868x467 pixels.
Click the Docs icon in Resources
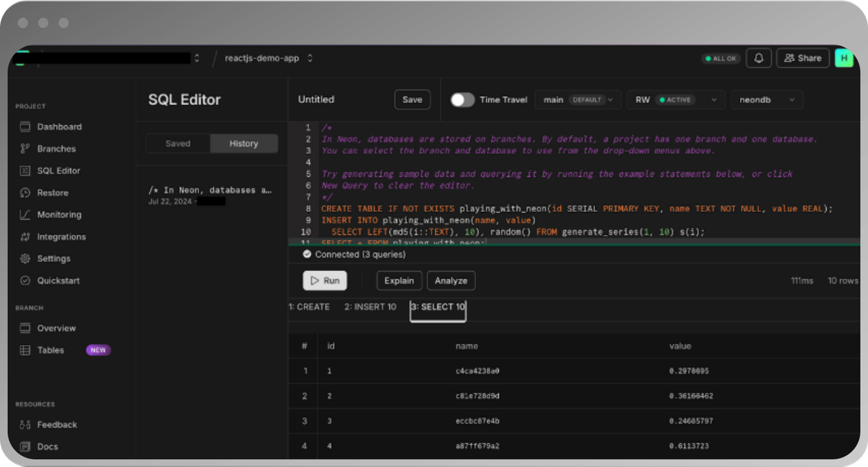(x=25, y=447)
